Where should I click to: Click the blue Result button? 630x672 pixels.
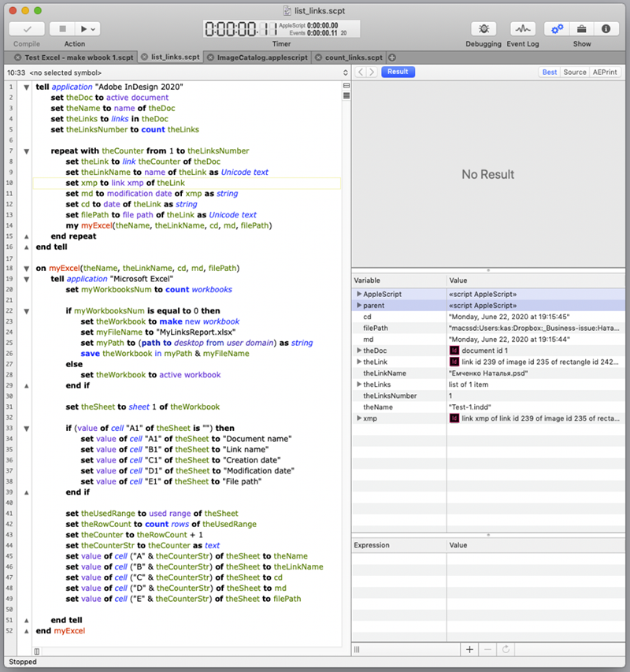point(398,72)
